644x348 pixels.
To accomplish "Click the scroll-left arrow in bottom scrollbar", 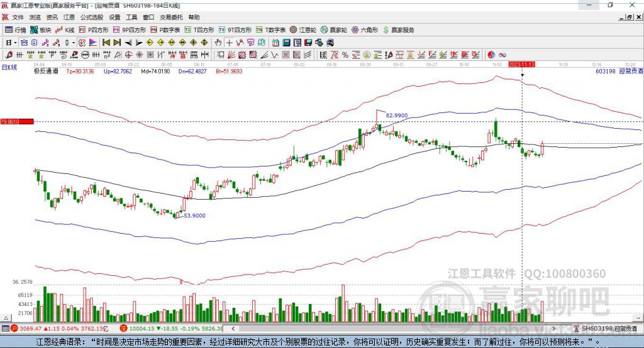I will coord(233,329).
